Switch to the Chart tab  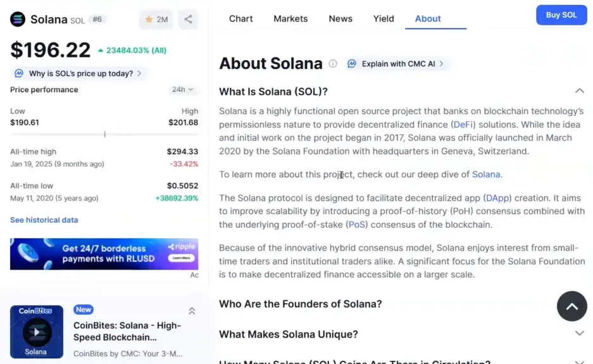click(241, 18)
